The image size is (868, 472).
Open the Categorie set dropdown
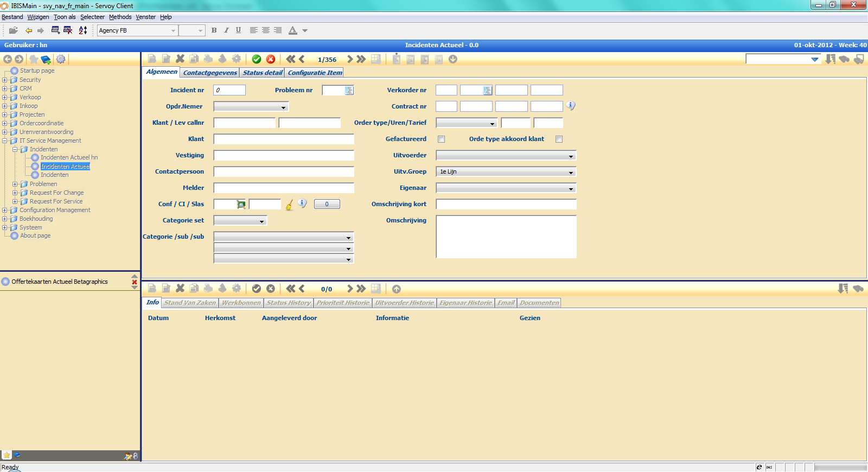click(x=240, y=220)
